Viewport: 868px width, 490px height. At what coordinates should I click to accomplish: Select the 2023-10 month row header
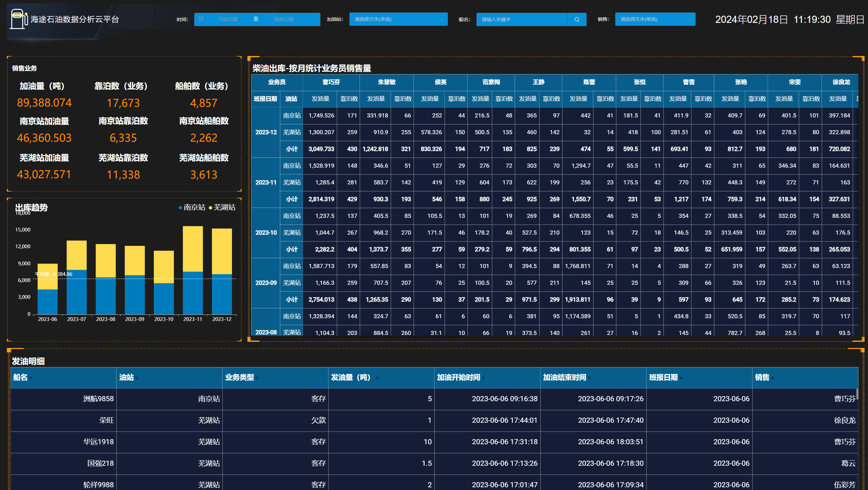(x=266, y=233)
